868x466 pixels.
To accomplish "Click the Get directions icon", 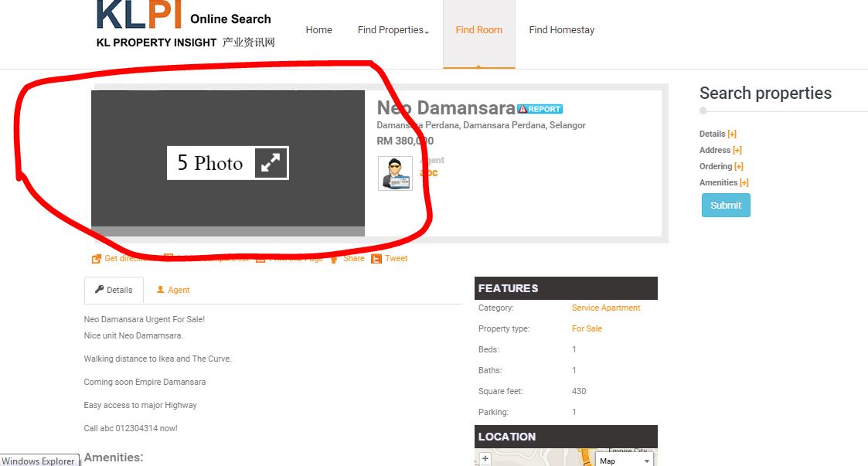I will (x=97, y=259).
